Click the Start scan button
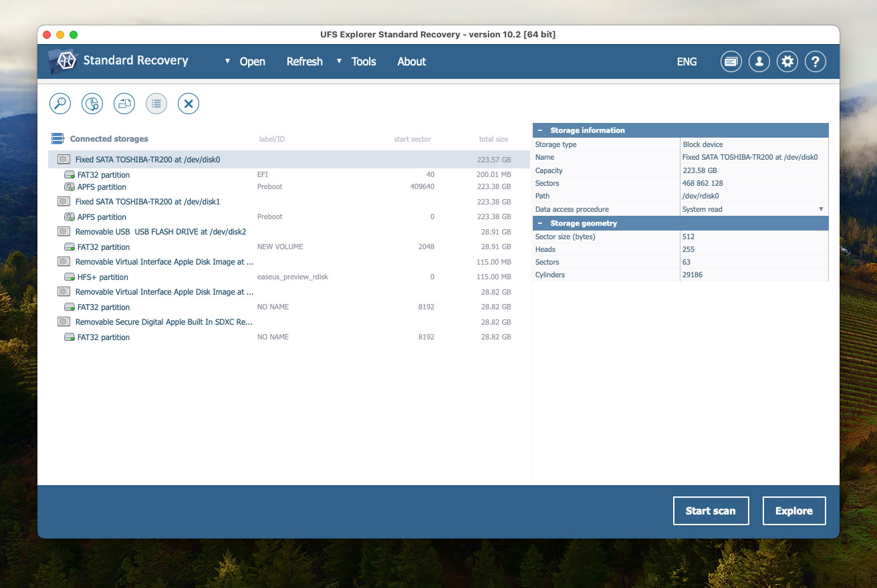 pos(711,510)
